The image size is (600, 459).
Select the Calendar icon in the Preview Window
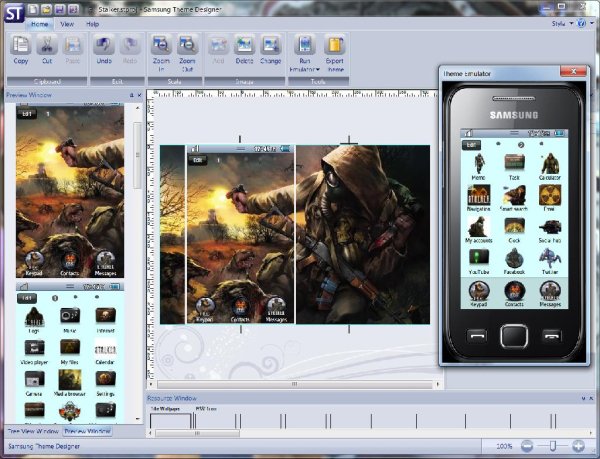click(x=105, y=347)
